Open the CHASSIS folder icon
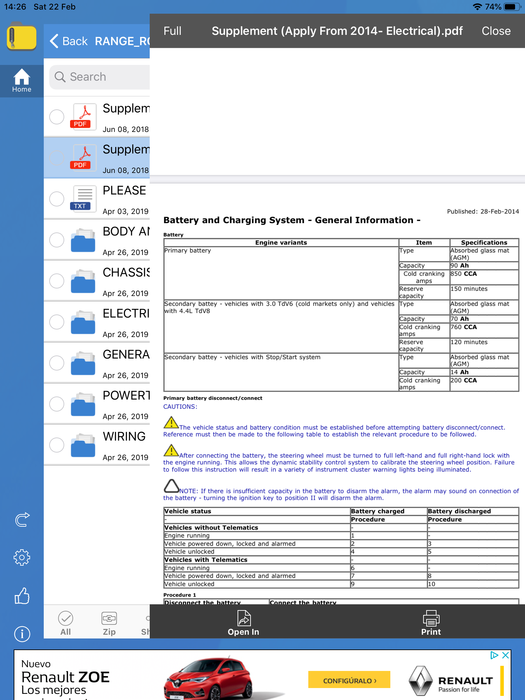Image resolution: width=525 pixels, height=700 pixels. pos(83,281)
